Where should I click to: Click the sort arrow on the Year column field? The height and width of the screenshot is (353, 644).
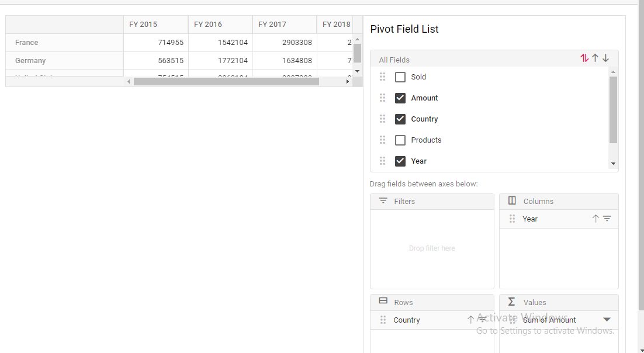[595, 219]
